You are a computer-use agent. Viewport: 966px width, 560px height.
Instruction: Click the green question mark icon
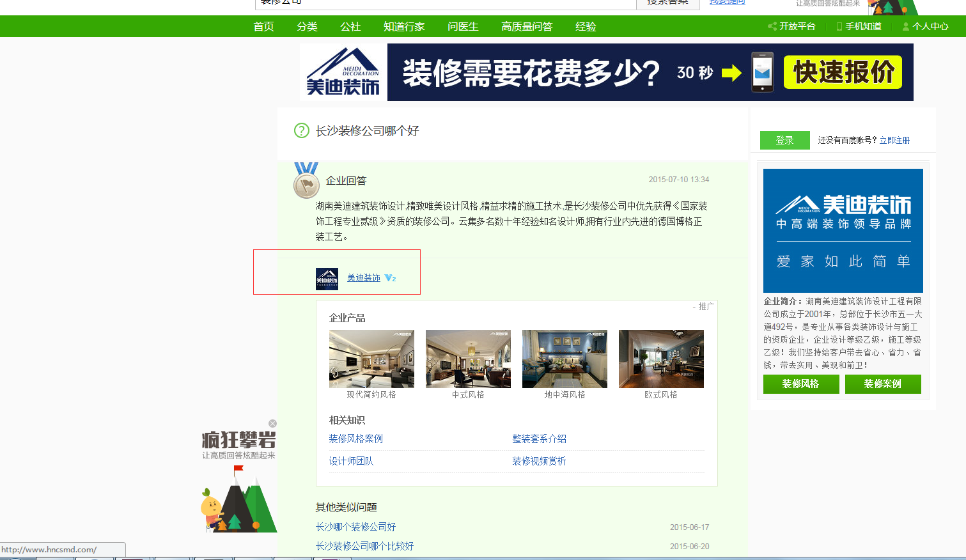[x=301, y=130]
